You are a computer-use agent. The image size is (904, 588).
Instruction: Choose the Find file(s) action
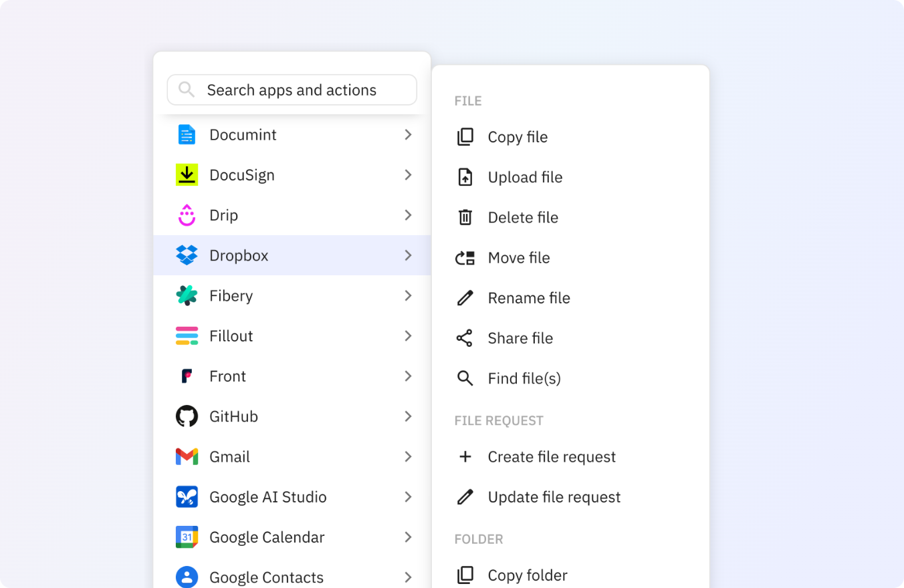(x=570, y=378)
